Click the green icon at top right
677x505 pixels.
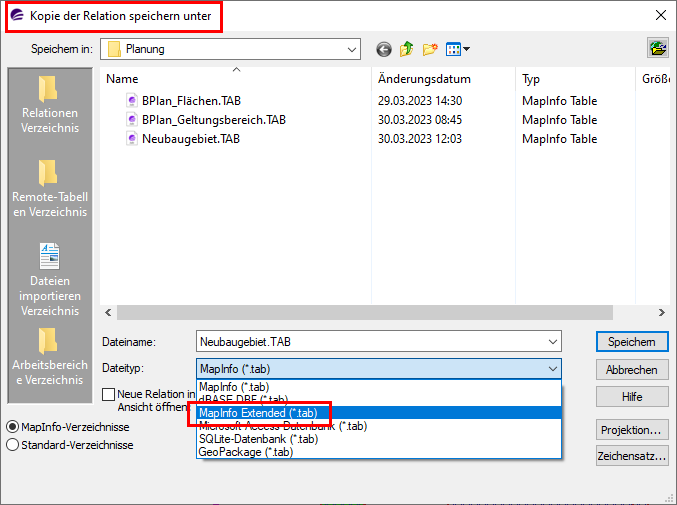657,48
